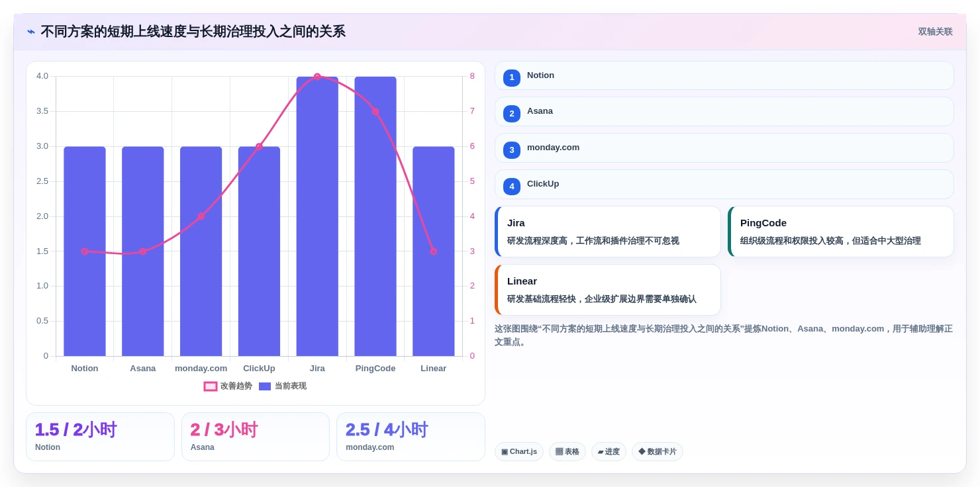980x487 pixels.
Task: Click the pink trend point on Linear bar
Action: point(434,251)
